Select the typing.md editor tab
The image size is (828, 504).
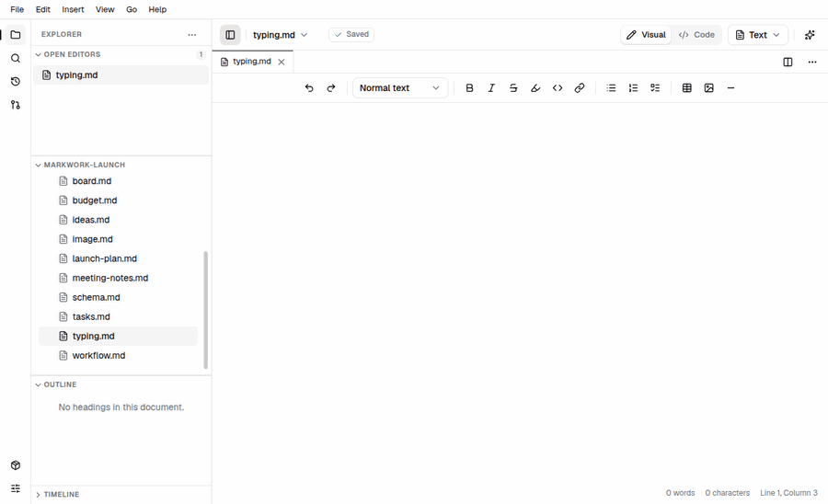click(x=252, y=62)
